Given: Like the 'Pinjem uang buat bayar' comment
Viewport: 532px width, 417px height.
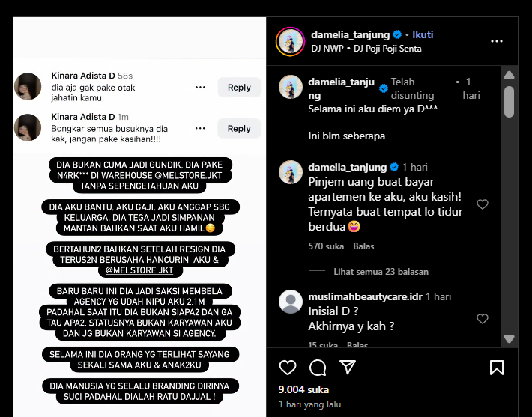Looking at the screenshot, I should 483,204.
